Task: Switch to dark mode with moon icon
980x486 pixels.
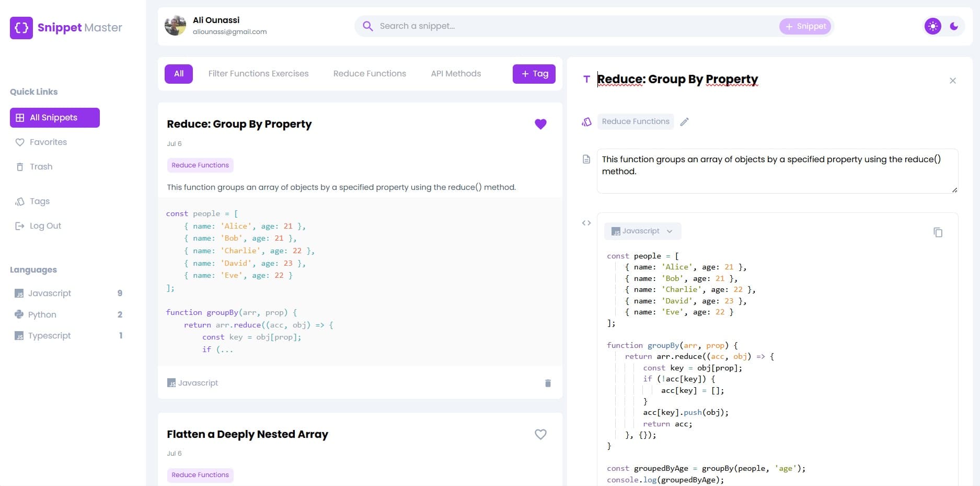Action: click(954, 26)
